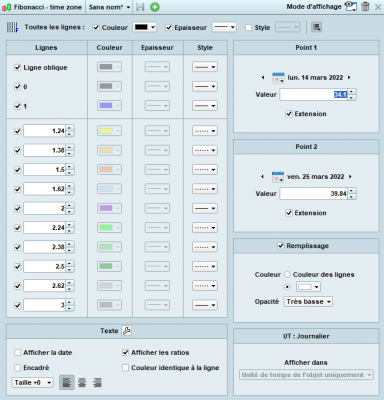The image size is (384, 400).
Task: Go to next date for Point 1
Action: click(x=349, y=77)
